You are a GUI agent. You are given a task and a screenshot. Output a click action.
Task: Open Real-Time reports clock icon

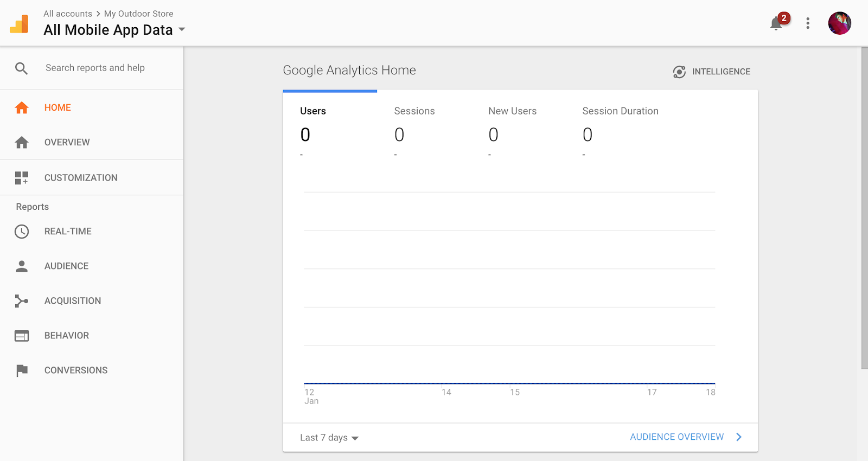pos(22,232)
